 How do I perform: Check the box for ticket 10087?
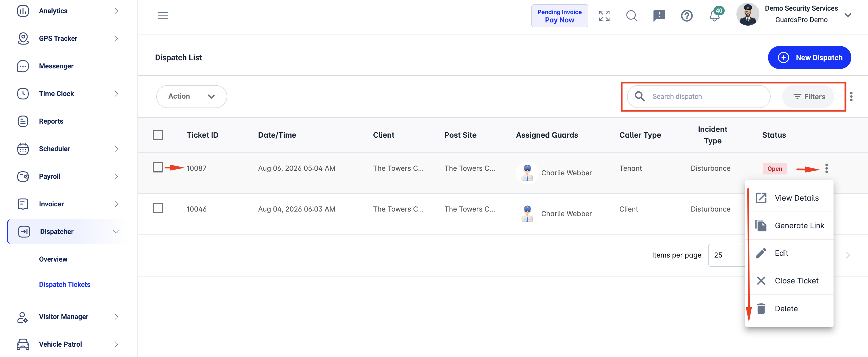pos(158,168)
